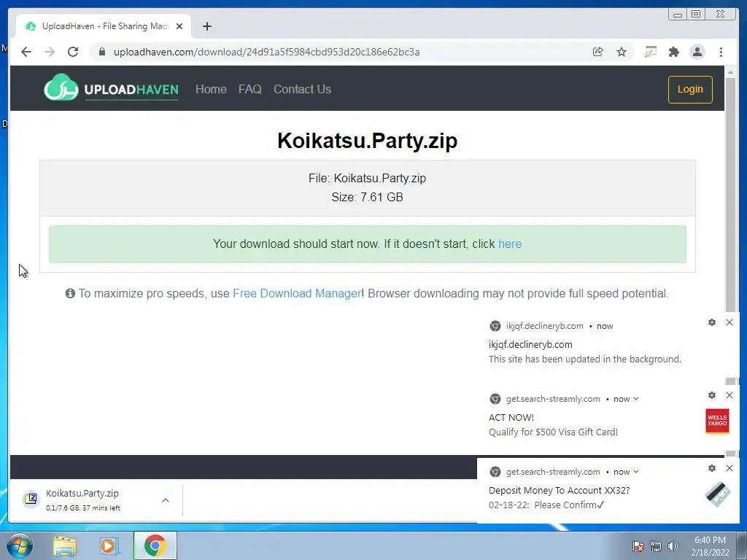The height and width of the screenshot is (560, 747).
Task: Click the Wells Fargo notification image
Action: (717, 421)
